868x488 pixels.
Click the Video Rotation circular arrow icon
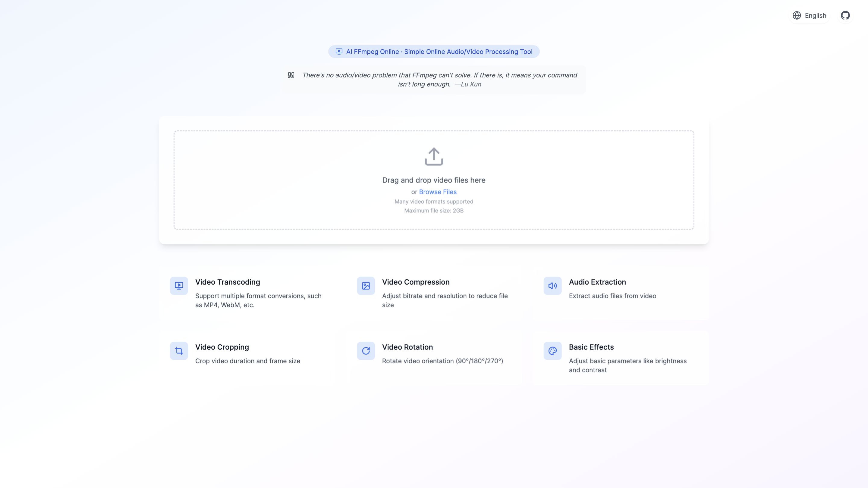click(x=366, y=351)
